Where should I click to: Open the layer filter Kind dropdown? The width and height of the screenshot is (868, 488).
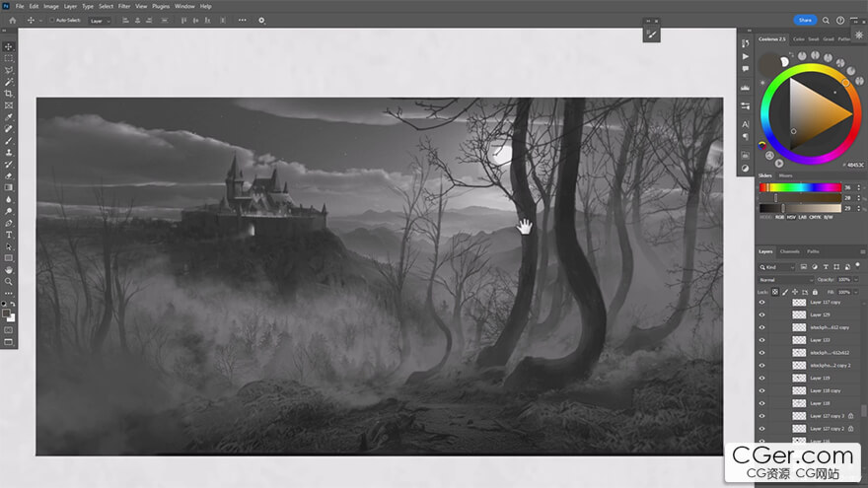point(777,267)
